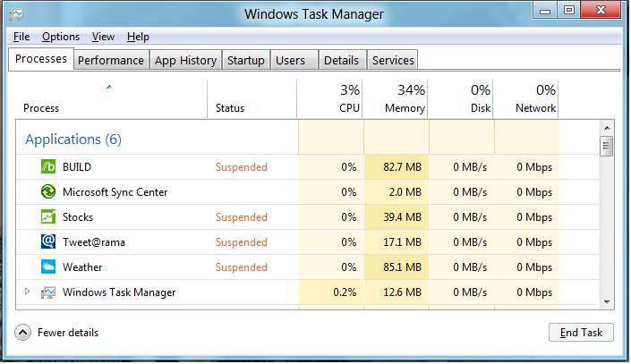Switch to the Performance tab
Viewport: 631px width, 364px height.
(x=111, y=60)
